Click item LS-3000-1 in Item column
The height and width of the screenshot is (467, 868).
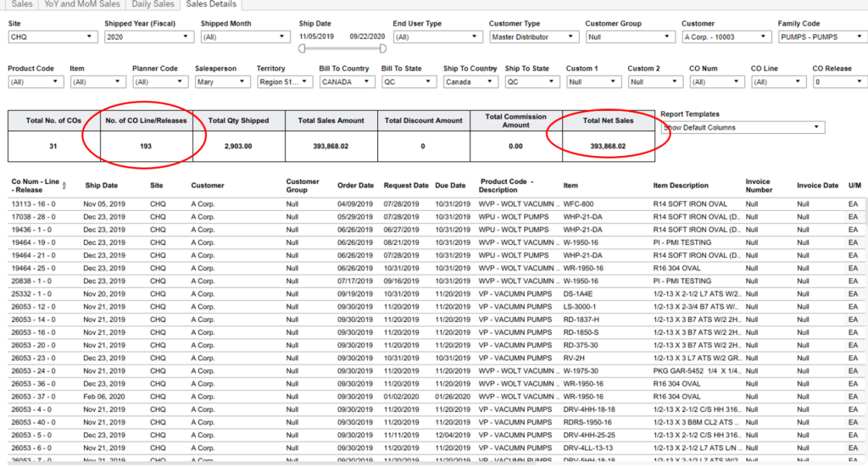(580, 307)
